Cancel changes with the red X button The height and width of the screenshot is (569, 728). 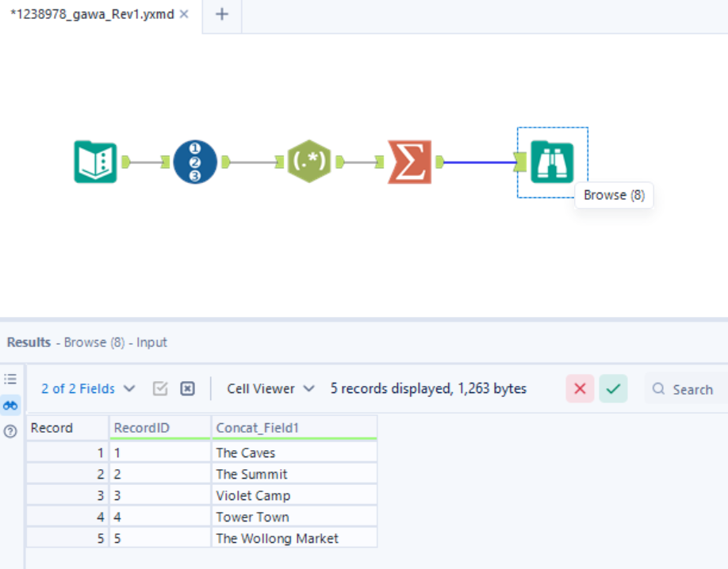point(580,388)
